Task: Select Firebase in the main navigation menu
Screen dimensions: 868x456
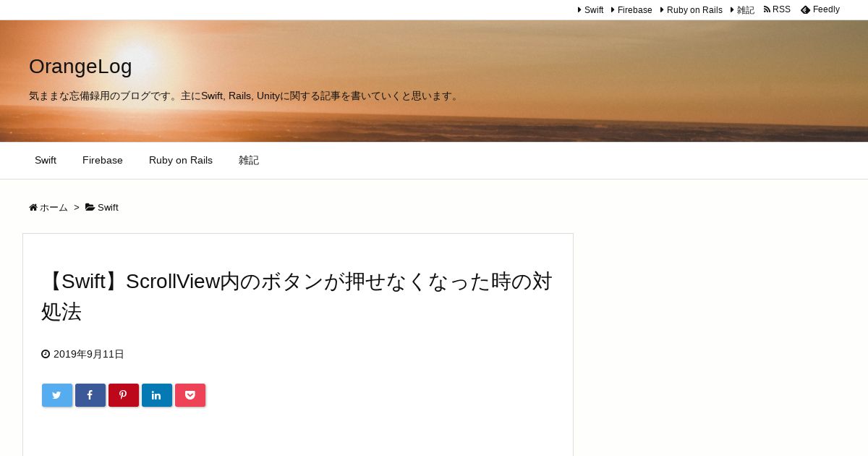Action: click(x=103, y=160)
